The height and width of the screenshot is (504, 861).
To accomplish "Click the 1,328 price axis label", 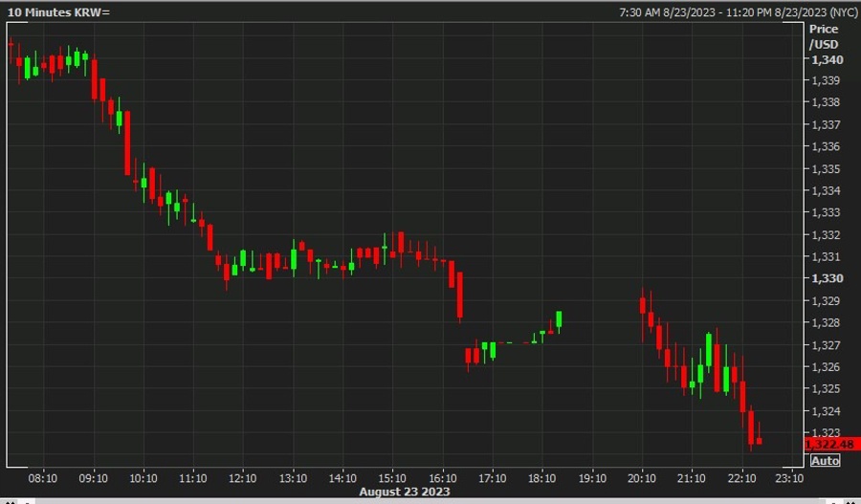I will (x=826, y=323).
